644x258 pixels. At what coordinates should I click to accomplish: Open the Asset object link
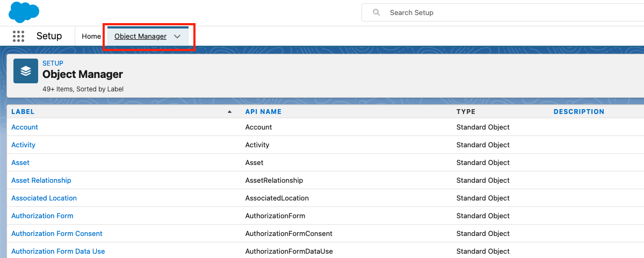point(20,163)
